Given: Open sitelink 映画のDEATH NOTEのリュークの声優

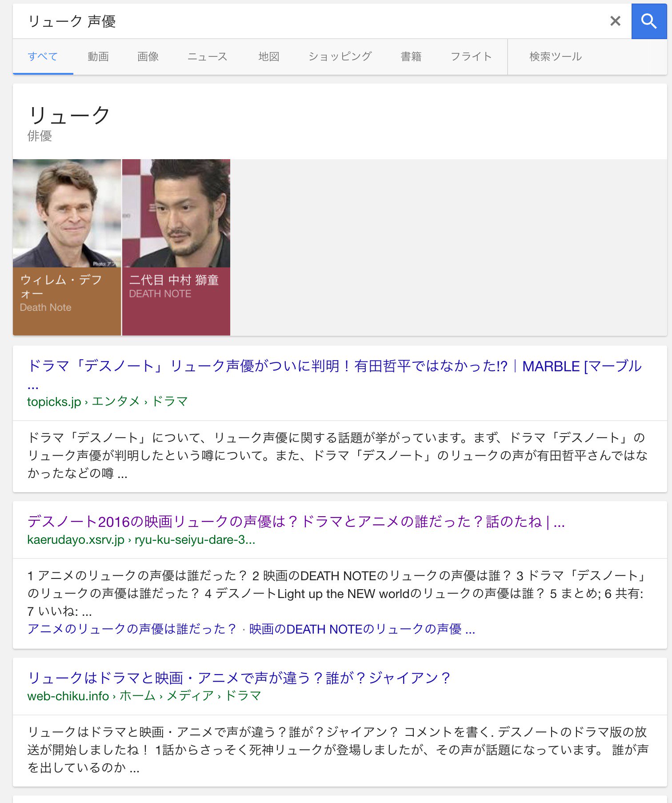Looking at the screenshot, I should (x=362, y=629).
